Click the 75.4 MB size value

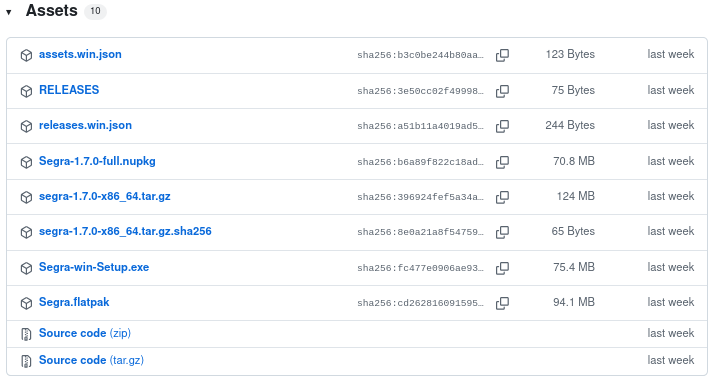pos(574,267)
